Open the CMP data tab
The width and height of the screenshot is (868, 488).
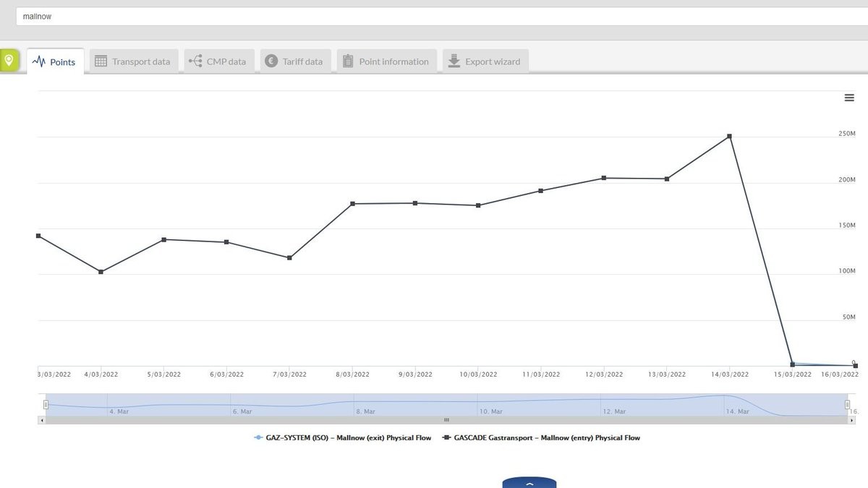point(218,61)
